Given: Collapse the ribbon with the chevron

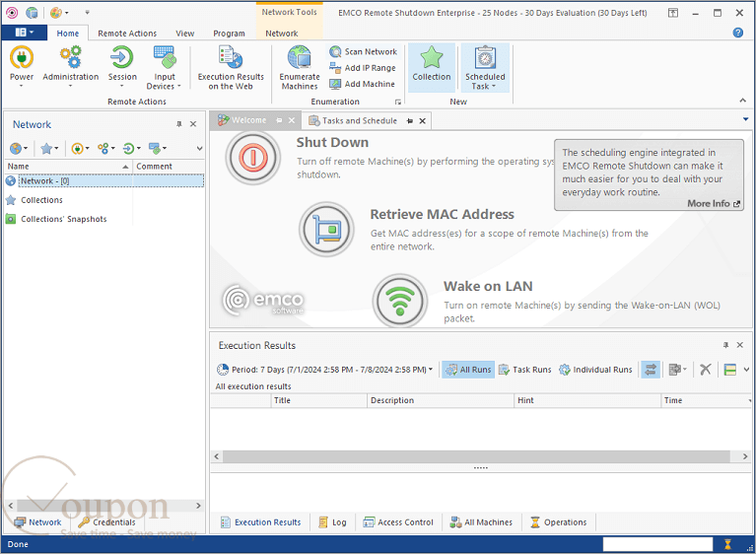Looking at the screenshot, I should click(x=742, y=101).
